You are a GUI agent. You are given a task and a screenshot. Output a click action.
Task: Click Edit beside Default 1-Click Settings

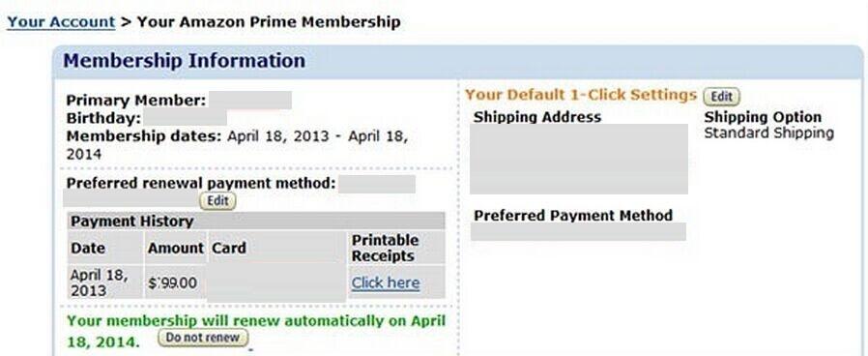721,97
